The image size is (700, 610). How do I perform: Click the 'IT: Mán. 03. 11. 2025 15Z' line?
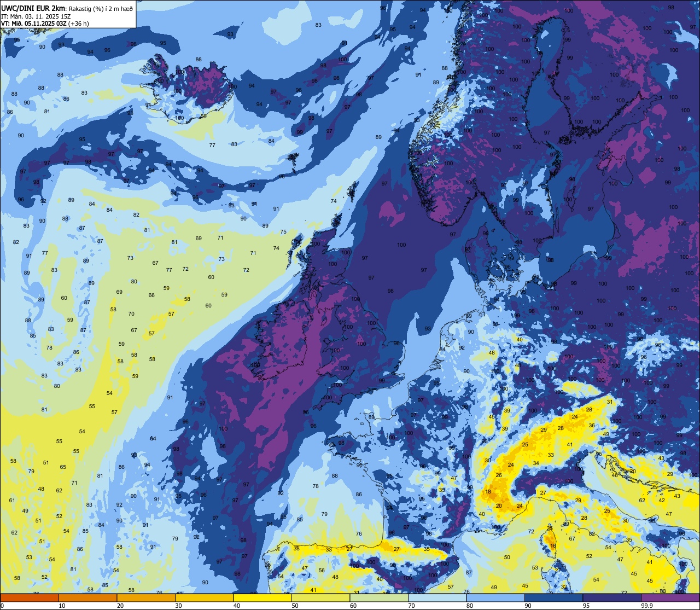(x=36, y=16)
